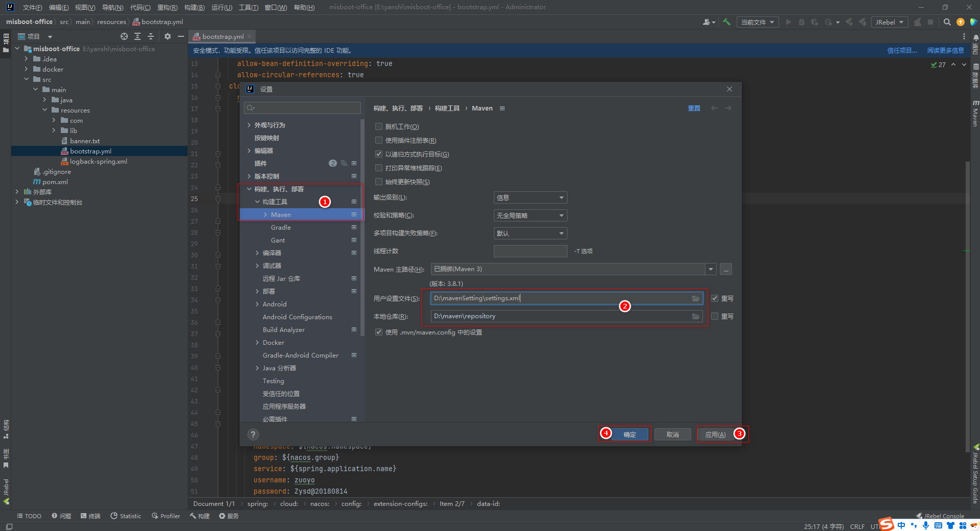980x531 pixels.
Task: Open Maven home path dropdown
Action: [x=711, y=269]
